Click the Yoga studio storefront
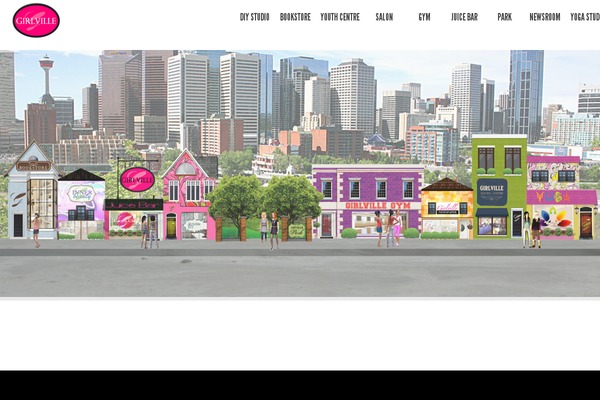This screenshot has height=400, width=600. tap(561, 198)
